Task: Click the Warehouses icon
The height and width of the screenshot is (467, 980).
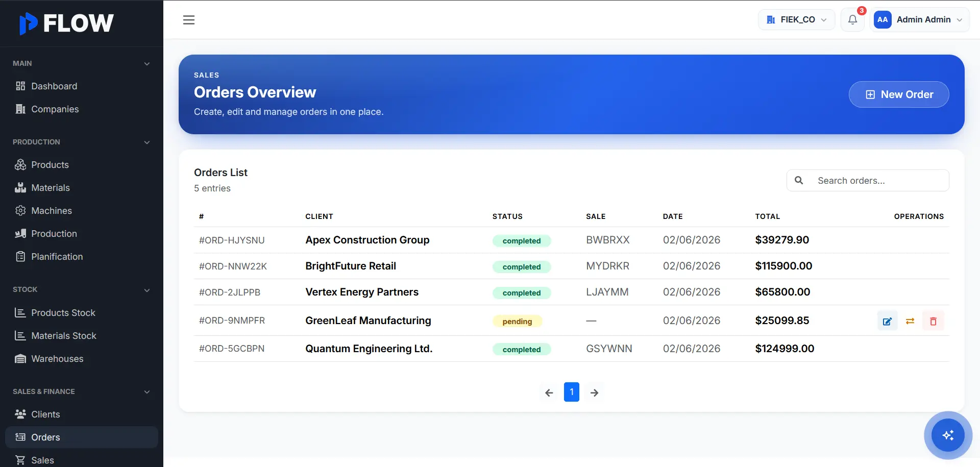Action: click(20, 358)
